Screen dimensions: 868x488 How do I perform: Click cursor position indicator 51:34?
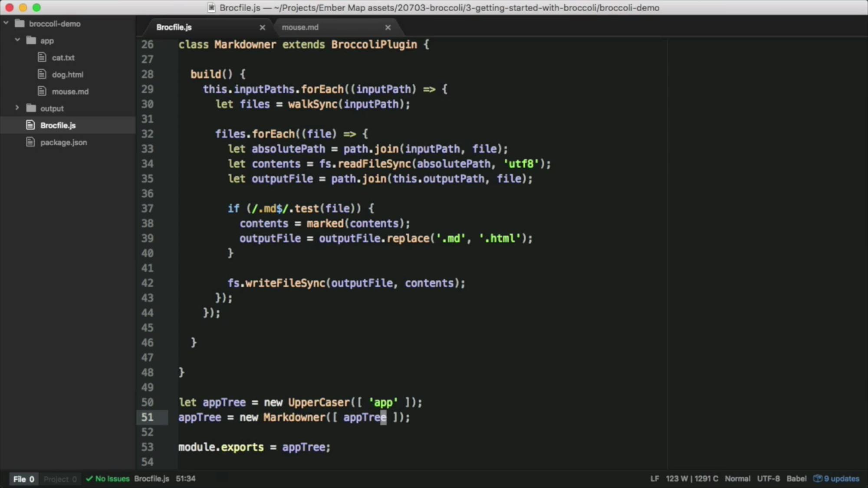186,478
